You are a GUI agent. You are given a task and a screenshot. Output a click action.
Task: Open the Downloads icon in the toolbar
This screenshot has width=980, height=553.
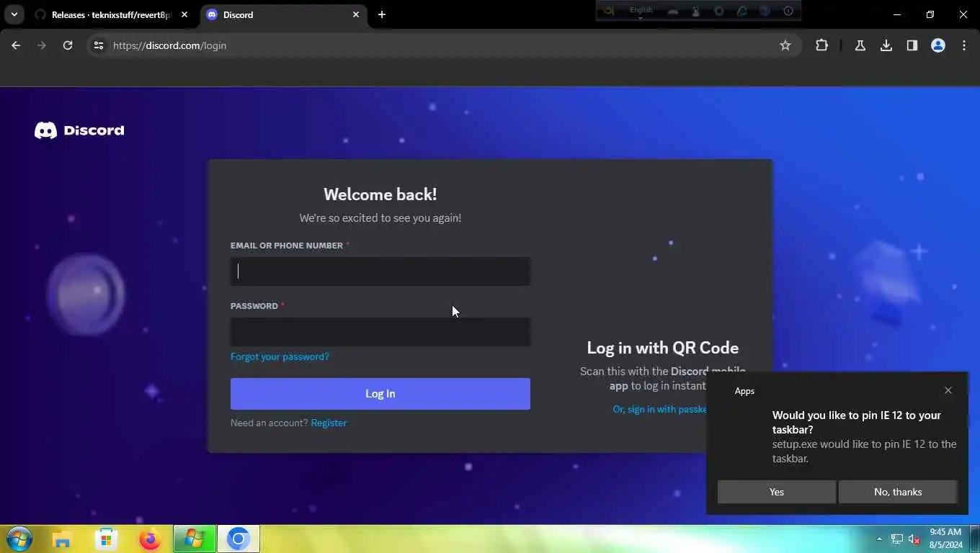point(886,45)
